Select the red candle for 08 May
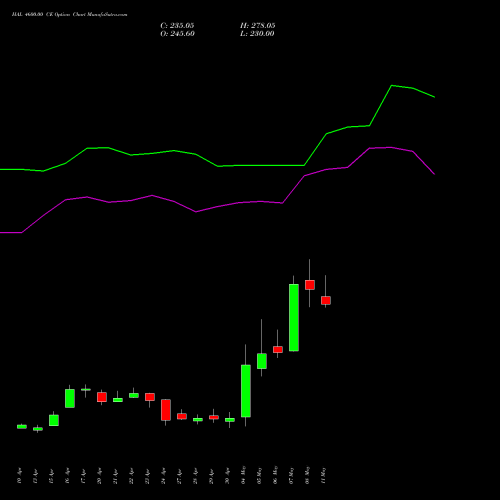500x500 pixels. point(310,285)
